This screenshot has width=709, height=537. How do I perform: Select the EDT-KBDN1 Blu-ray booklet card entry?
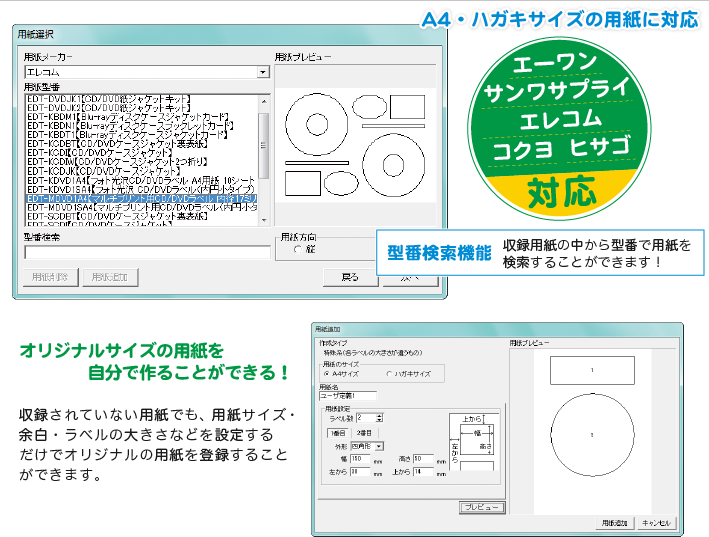[x=130, y=126]
